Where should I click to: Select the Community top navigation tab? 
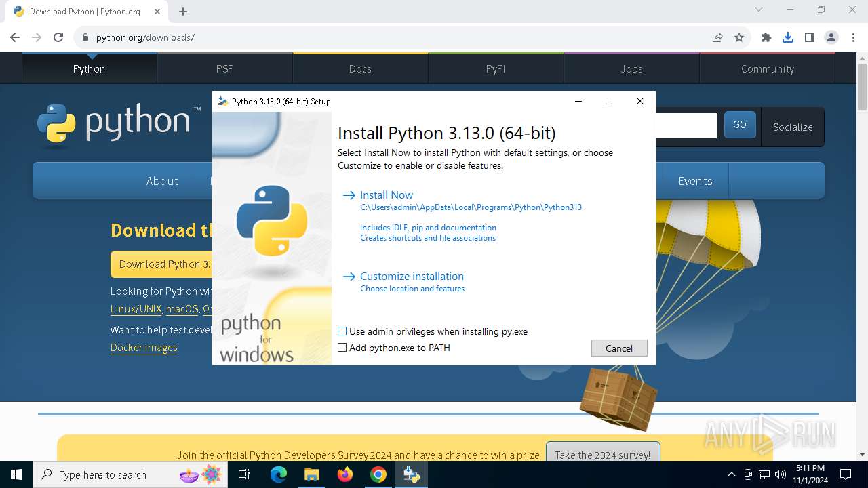(767, 68)
